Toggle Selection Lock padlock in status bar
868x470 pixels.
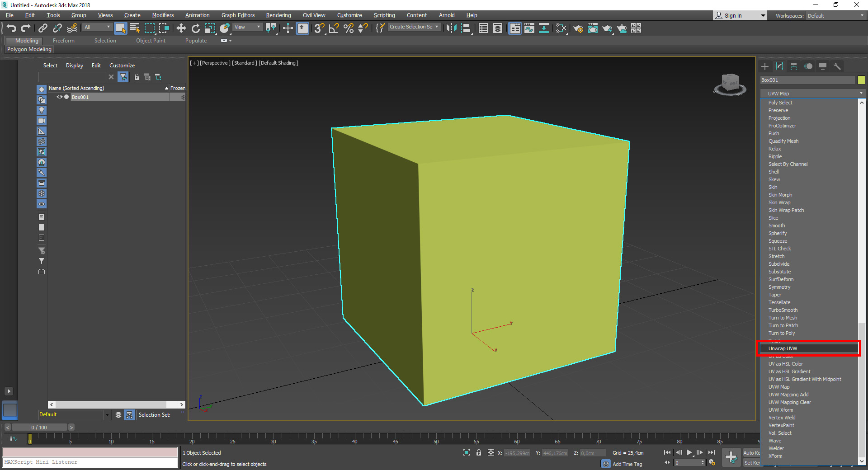click(479, 452)
